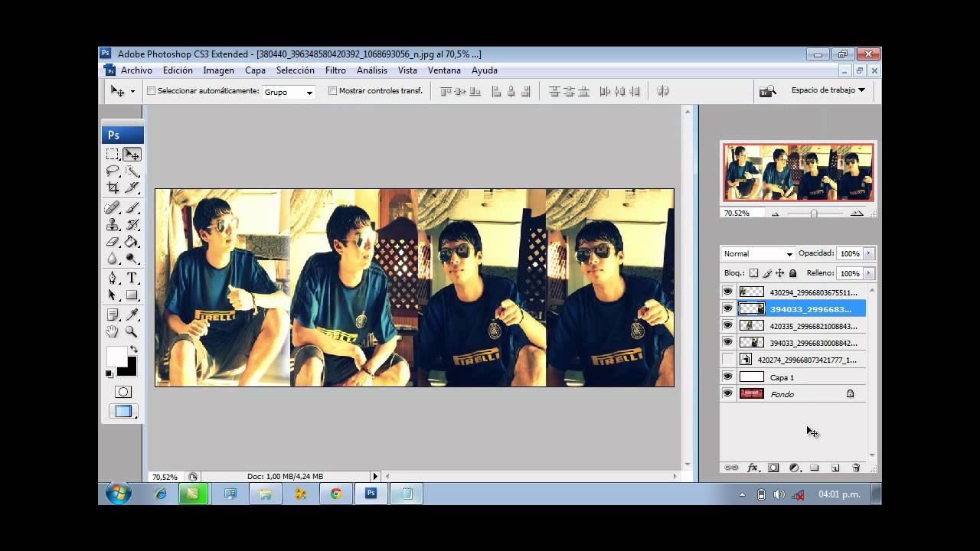Open the Imagen menu
The width and height of the screenshot is (980, 551).
coord(218,70)
